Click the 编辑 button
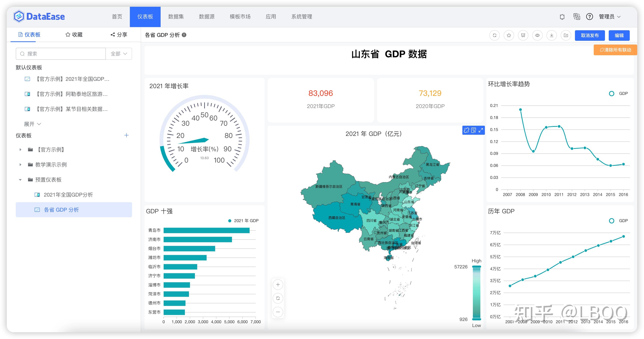This screenshot has height=339, width=644. [x=619, y=35]
